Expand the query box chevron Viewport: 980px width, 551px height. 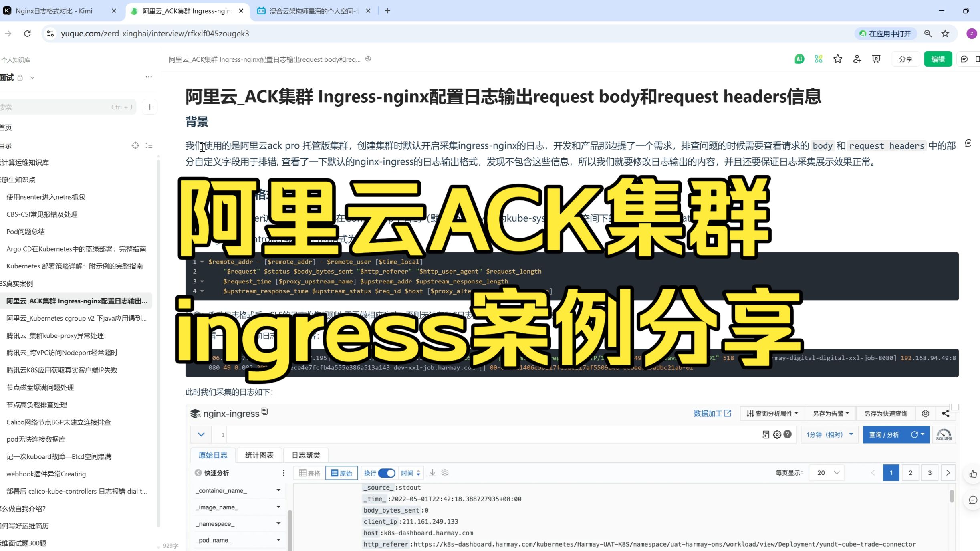point(201,434)
